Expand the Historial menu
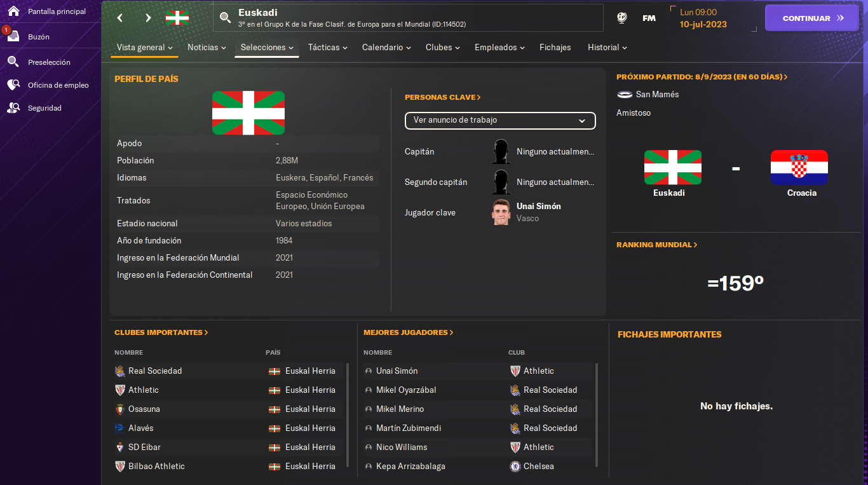Image resolution: width=868 pixels, height=485 pixels. [607, 48]
